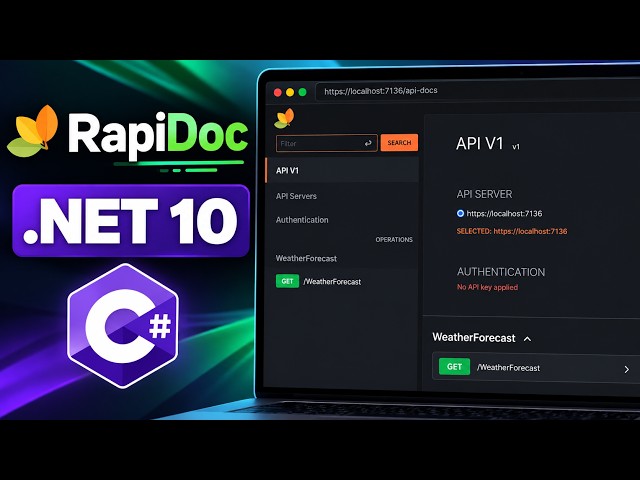Click the yellow minimize window dot
Image resolution: width=640 pixels, height=480 pixels.
click(290, 92)
